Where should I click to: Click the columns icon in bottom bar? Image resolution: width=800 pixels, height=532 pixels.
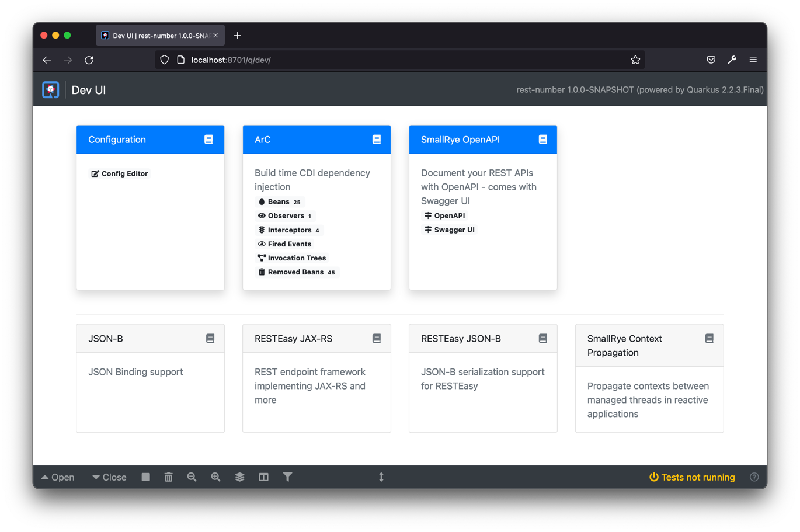[x=264, y=477]
